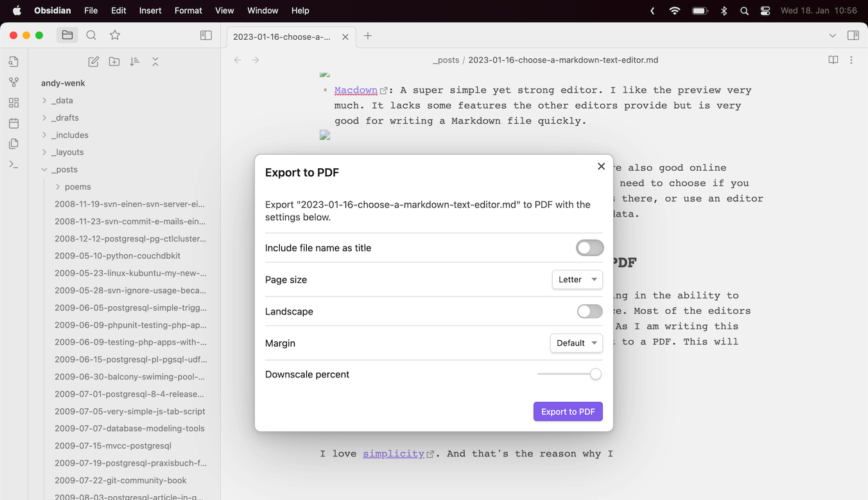
Task: Open the File menu
Action: [x=91, y=10]
